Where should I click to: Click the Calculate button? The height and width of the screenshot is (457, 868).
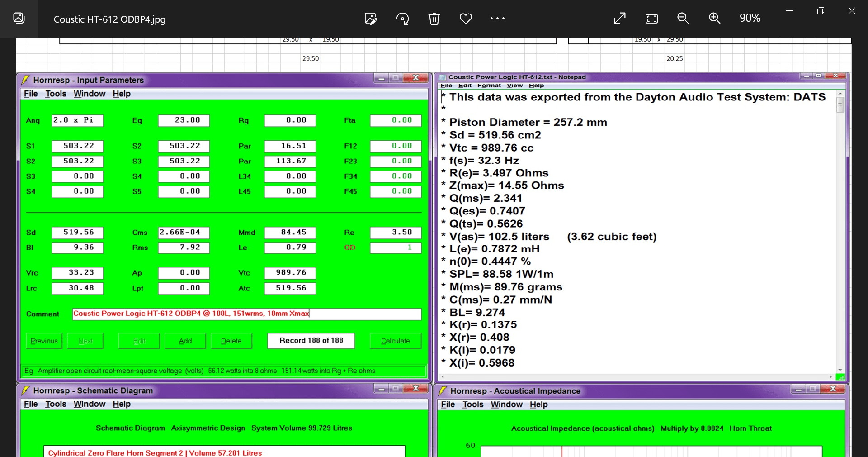pyautogui.click(x=396, y=341)
